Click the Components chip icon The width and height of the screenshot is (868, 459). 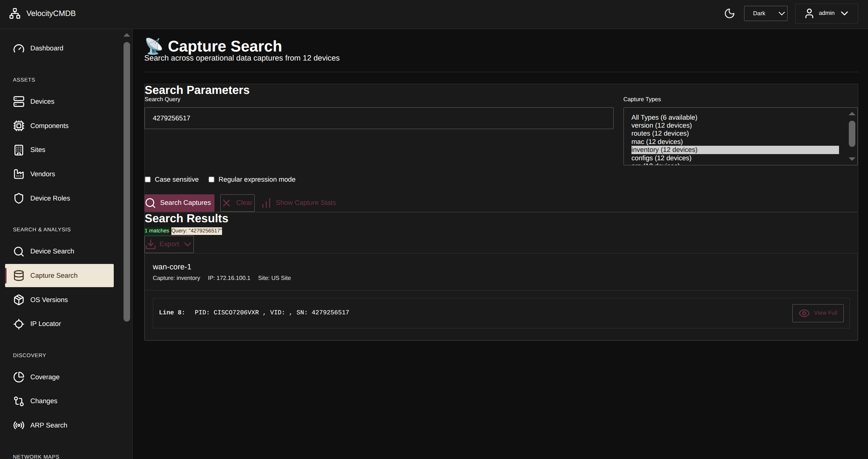pyautogui.click(x=19, y=126)
